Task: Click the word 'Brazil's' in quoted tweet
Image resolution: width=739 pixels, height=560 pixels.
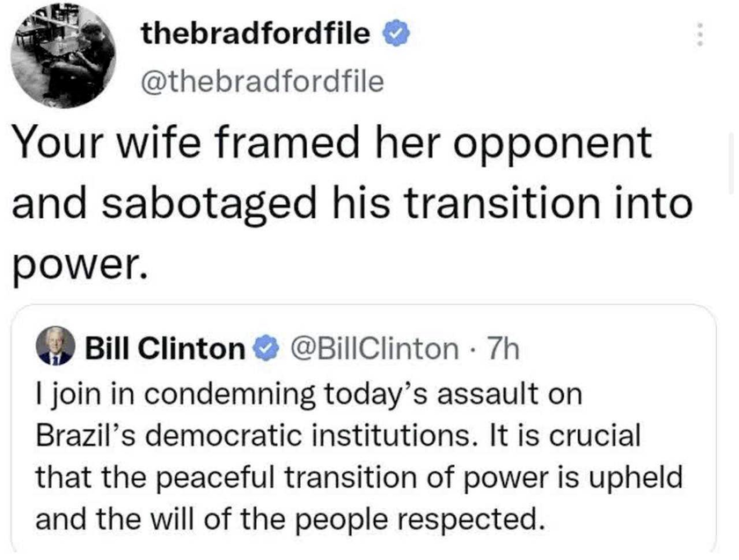Action: (86, 435)
